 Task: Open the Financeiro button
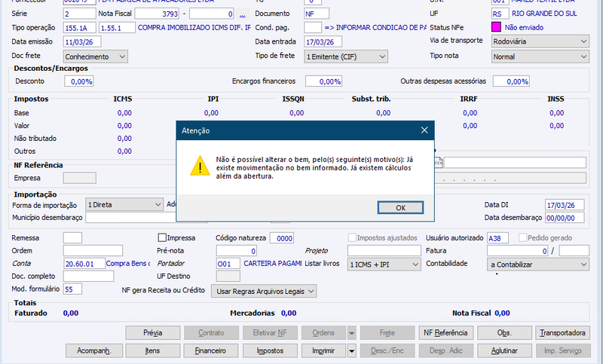click(x=211, y=350)
